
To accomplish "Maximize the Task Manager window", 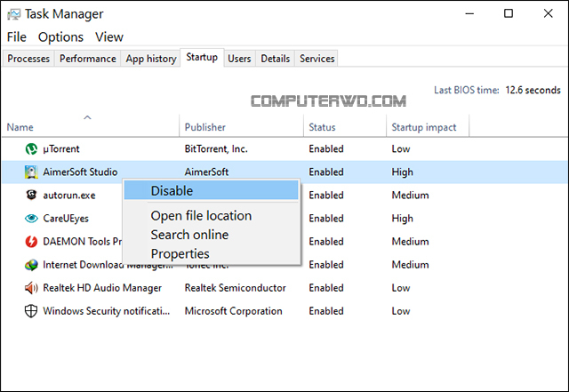I will point(509,14).
